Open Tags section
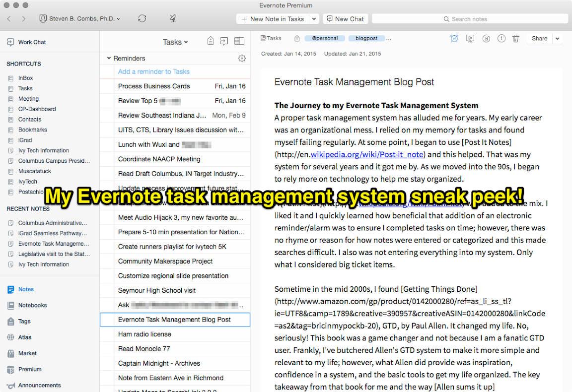The height and width of the screenshot is (392, 572). 18,321
